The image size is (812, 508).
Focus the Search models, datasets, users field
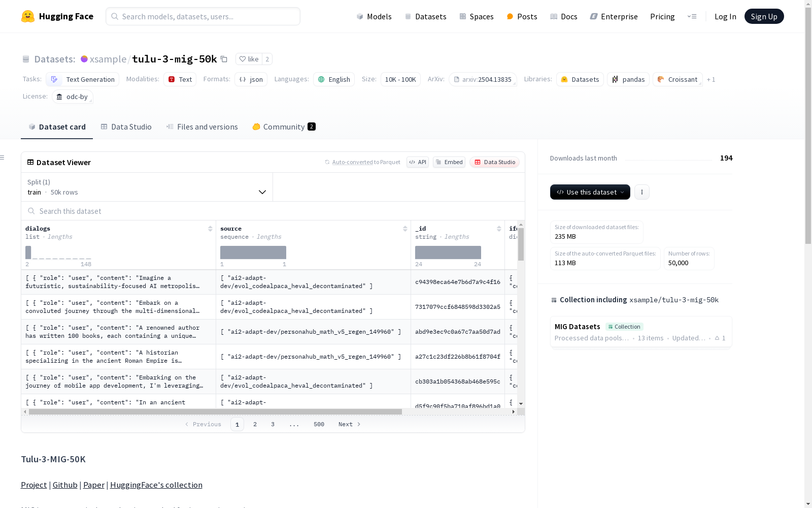203,16
